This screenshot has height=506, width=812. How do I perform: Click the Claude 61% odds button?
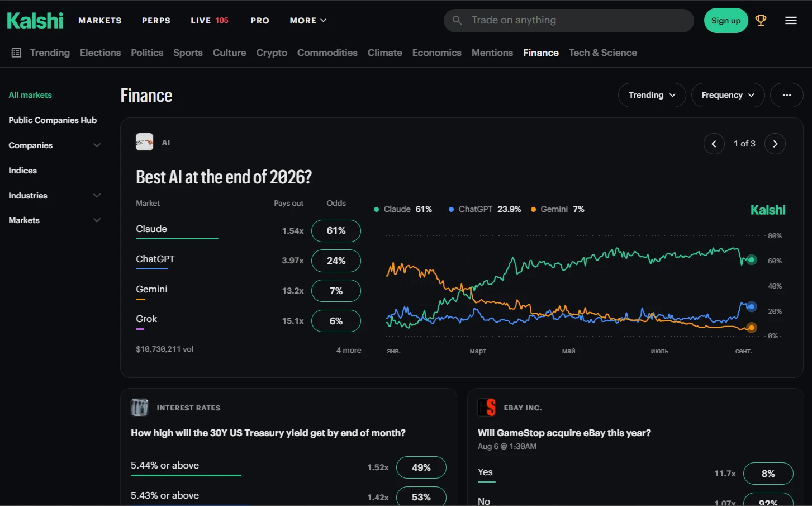click(336, 231)
